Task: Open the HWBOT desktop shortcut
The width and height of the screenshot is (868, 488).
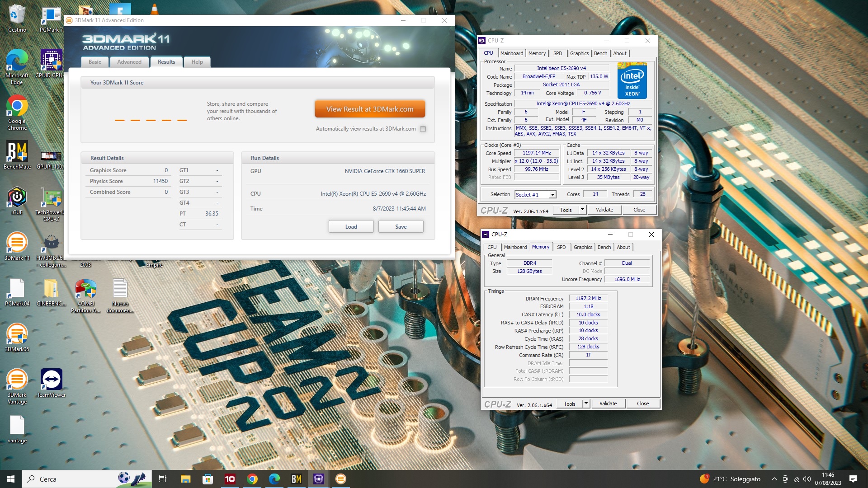Action: click(x=51, y=250)
